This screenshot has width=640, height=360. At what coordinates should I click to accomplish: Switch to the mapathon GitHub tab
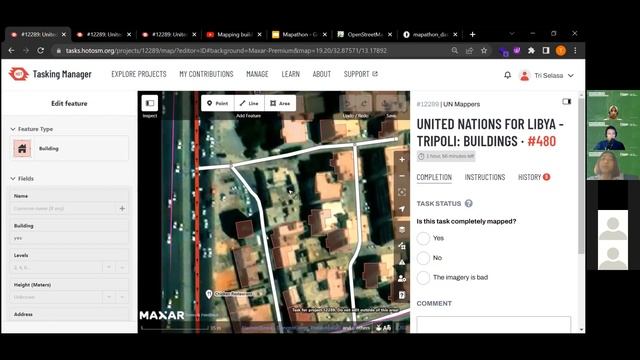[x=430, y=35]
